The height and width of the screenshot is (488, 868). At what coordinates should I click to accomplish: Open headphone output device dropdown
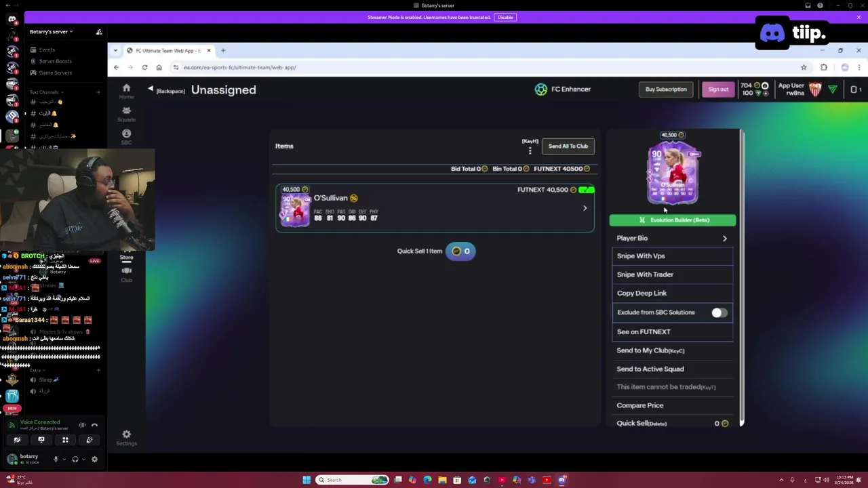click(84, 459)
